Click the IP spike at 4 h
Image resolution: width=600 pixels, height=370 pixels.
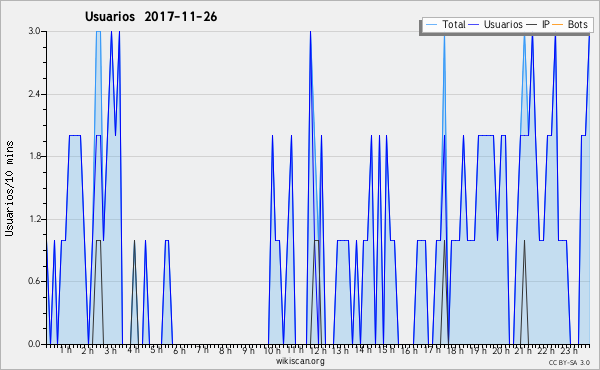coord(134,241)
